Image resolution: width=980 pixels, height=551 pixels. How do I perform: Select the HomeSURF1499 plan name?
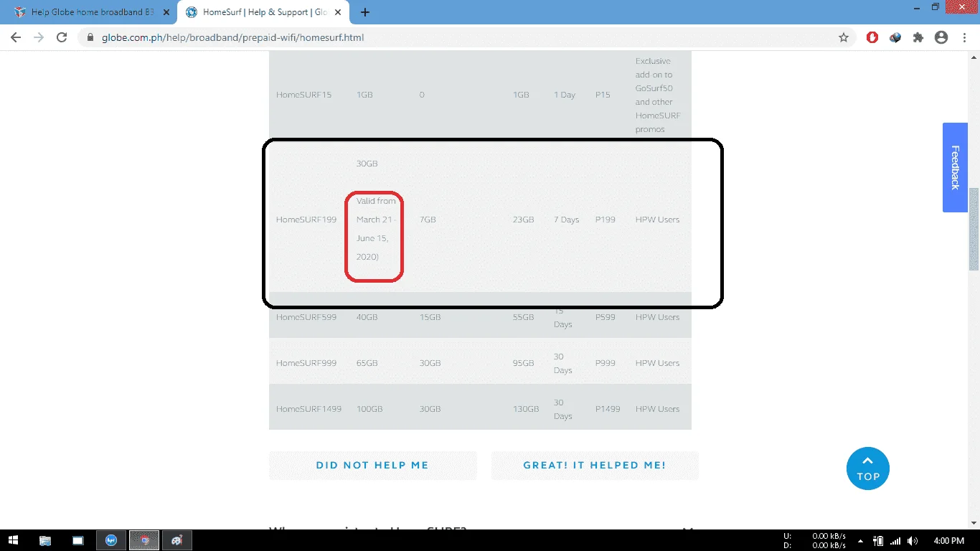tap(308, 409)
